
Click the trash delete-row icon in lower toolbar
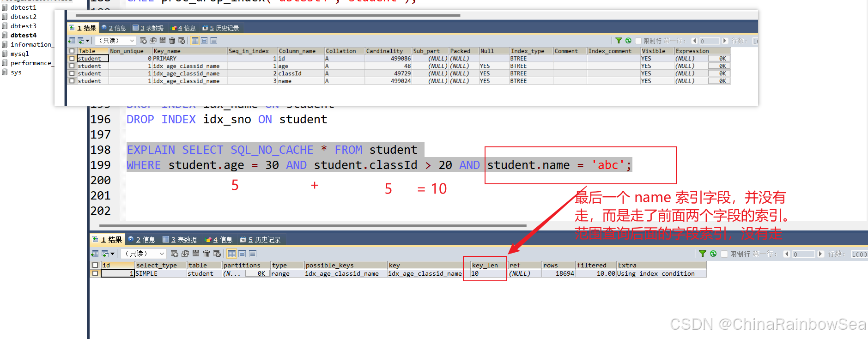pos(206,254)
